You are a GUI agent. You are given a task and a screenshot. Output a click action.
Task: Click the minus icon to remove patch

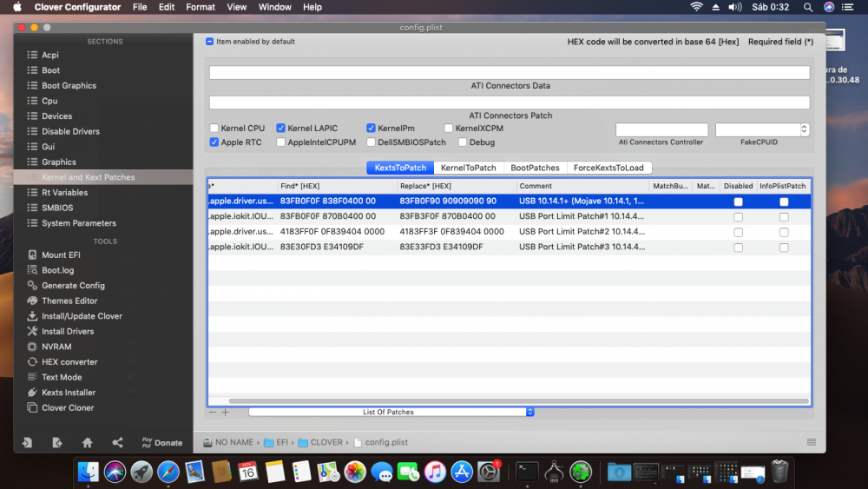213,412
